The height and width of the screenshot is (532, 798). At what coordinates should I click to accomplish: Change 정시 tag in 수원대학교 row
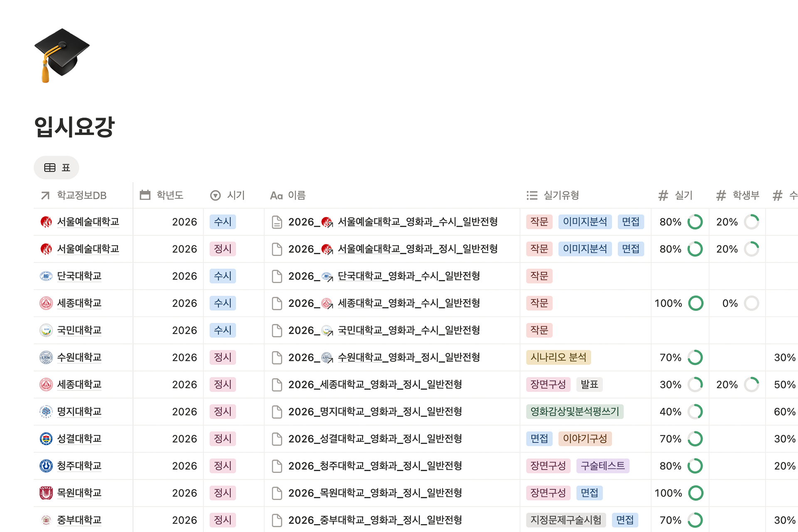223,357
